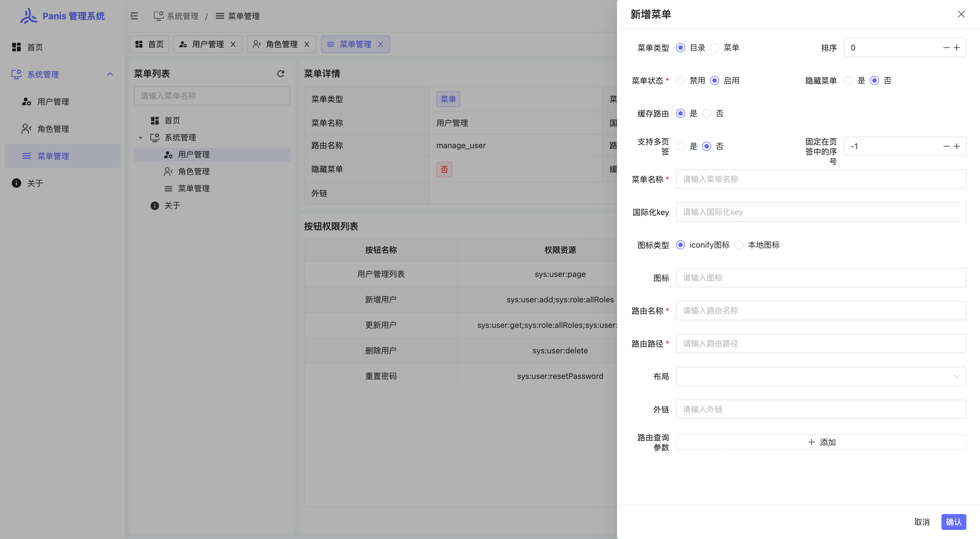Open 关于 in left sidebar
The height and width of the screenshot is (539, 980).
tap(62, 183)
